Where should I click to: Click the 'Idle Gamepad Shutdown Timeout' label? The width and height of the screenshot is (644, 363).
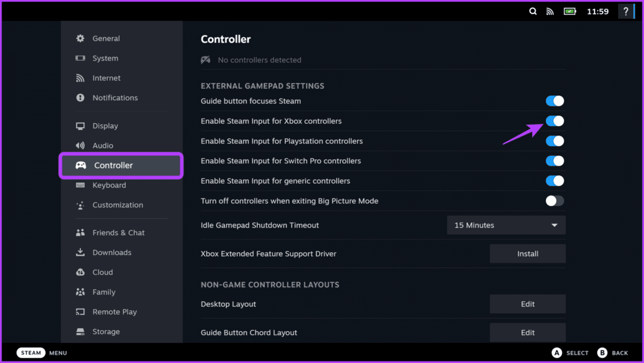pos(260,225)
